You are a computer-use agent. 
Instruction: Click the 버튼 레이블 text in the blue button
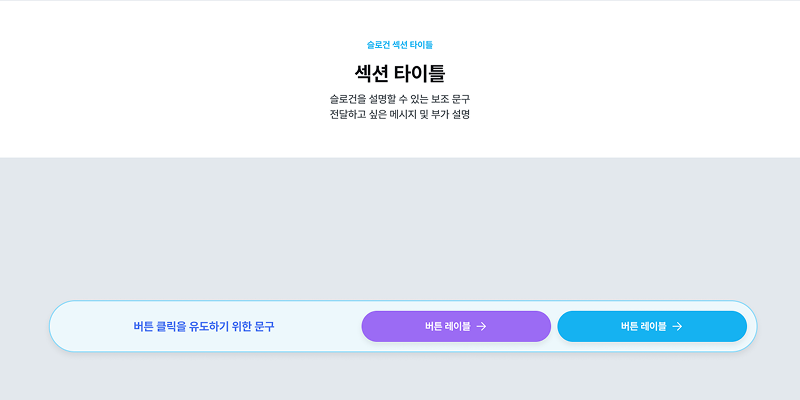[x=643, y=326]
